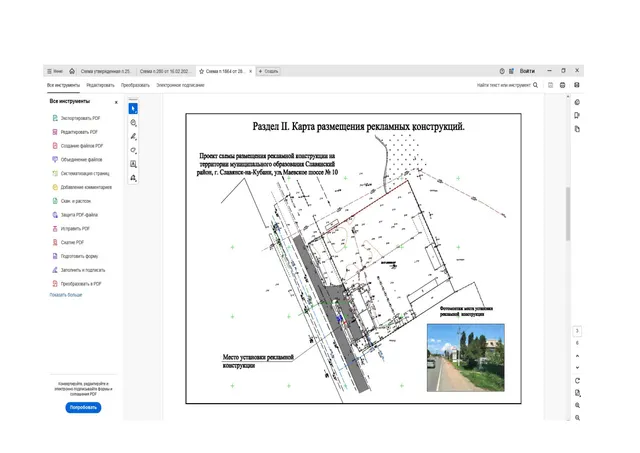This screenshot has height=453, width=640.
Task: Click the save icon in top toolbar
Action: pyautogui.click(x=550, y=85)
